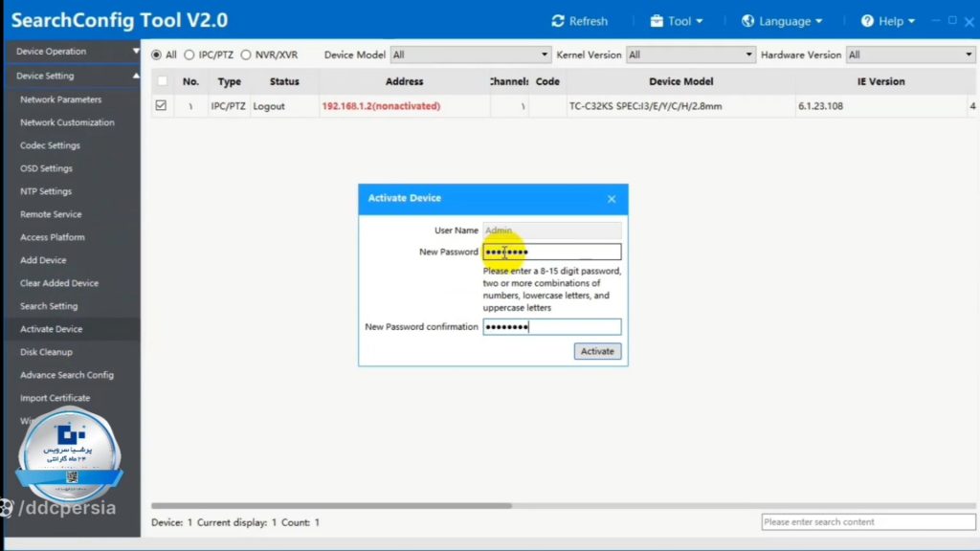Image resolution: width=980 pixels, height=551 pixels.
Task: Open Disk Cleanup in sidebar
Action: (x=46, y=352)
